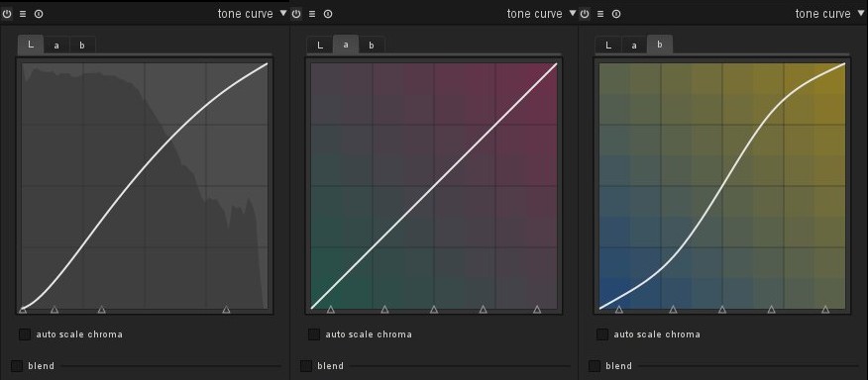This screenshot has width=868, height=380.
Task: Check the blend box under the grey histogram panel
Action: [x=17, y=365]
